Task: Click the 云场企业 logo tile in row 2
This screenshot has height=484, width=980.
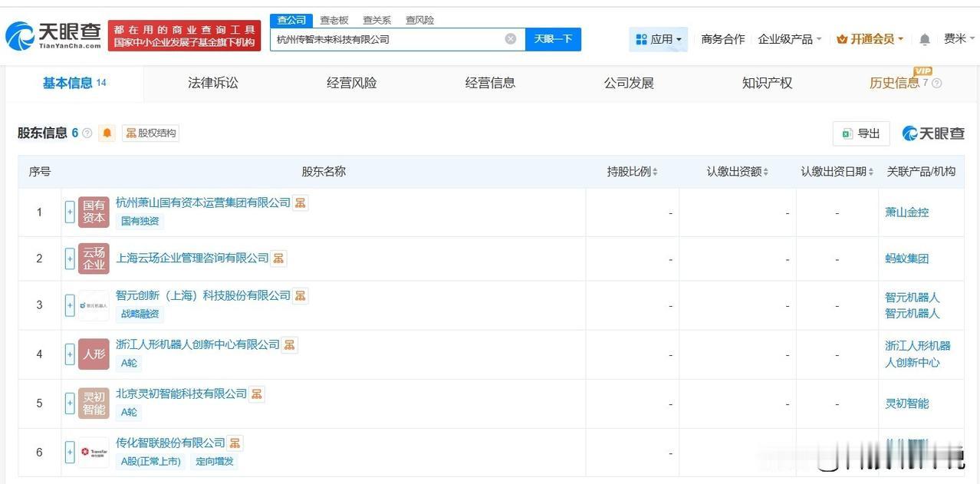Action: [94, 258]
